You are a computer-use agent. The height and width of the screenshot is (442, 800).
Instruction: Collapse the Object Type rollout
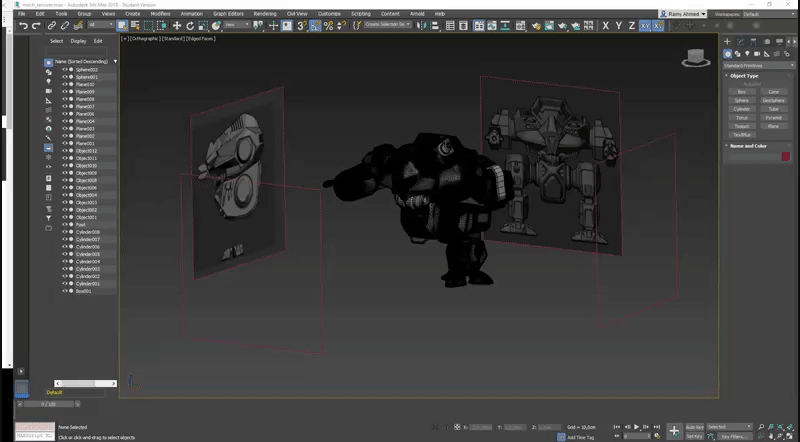click(x=745, y=76)
